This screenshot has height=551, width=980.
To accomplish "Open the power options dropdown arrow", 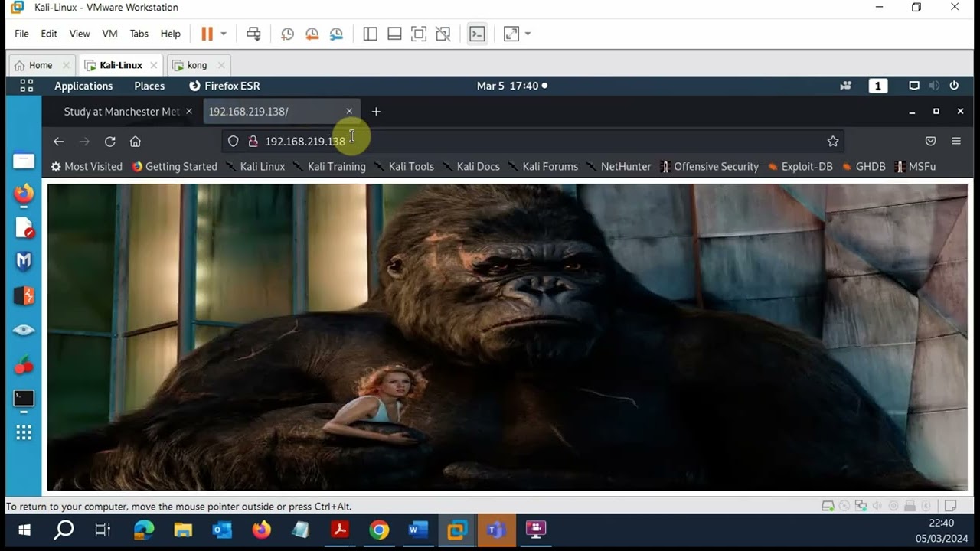I will [224, 34].
